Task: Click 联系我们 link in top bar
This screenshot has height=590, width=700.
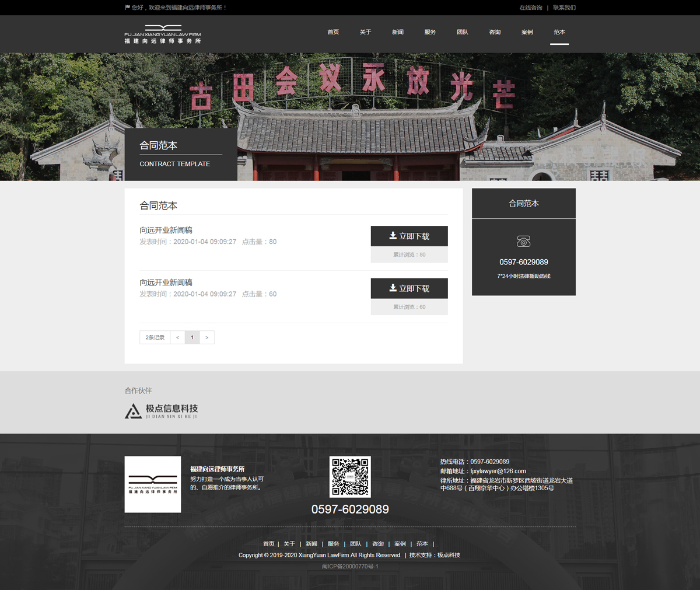Action: (564, 8)
